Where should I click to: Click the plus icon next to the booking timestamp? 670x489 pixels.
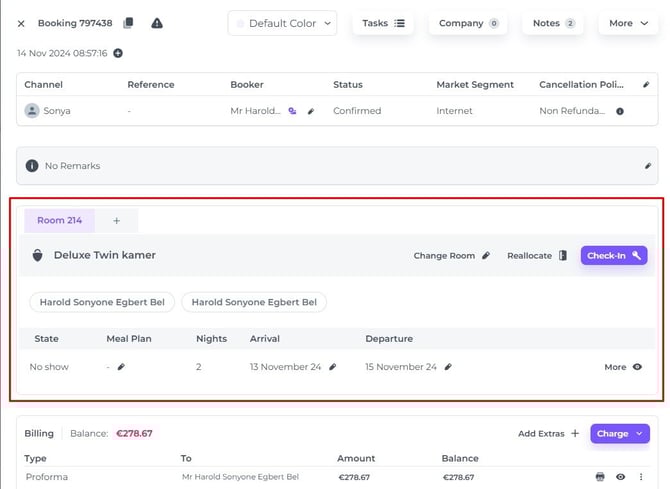point(118,53)
